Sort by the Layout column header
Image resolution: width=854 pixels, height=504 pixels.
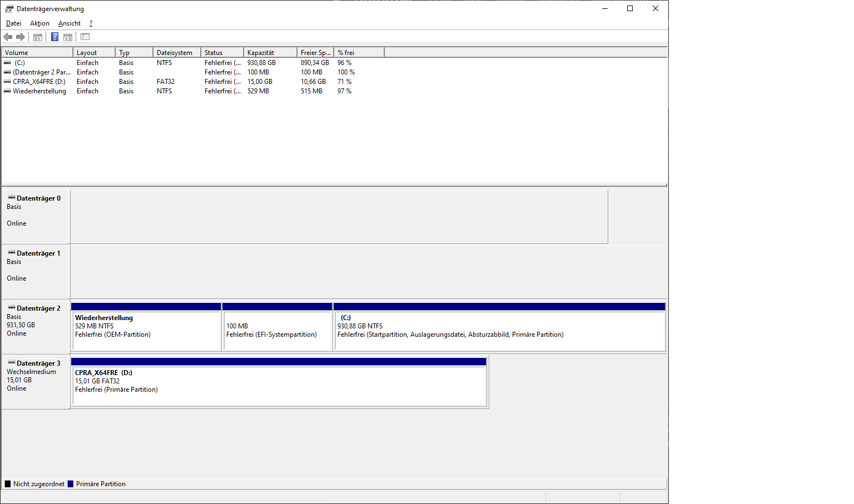coord(94,53)
